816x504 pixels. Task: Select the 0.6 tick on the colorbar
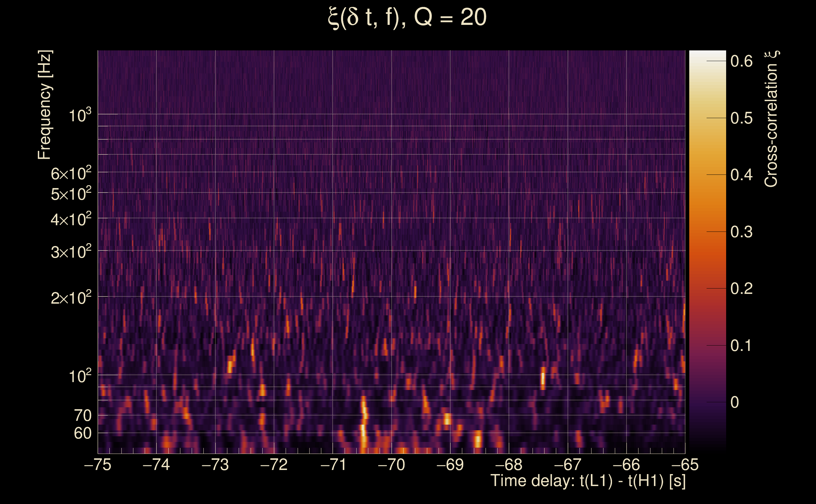click(741, 61)
